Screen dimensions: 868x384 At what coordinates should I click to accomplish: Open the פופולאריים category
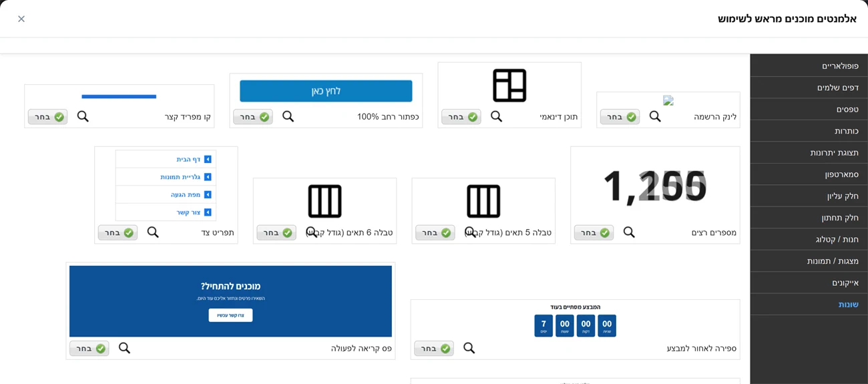pos(809,65)
